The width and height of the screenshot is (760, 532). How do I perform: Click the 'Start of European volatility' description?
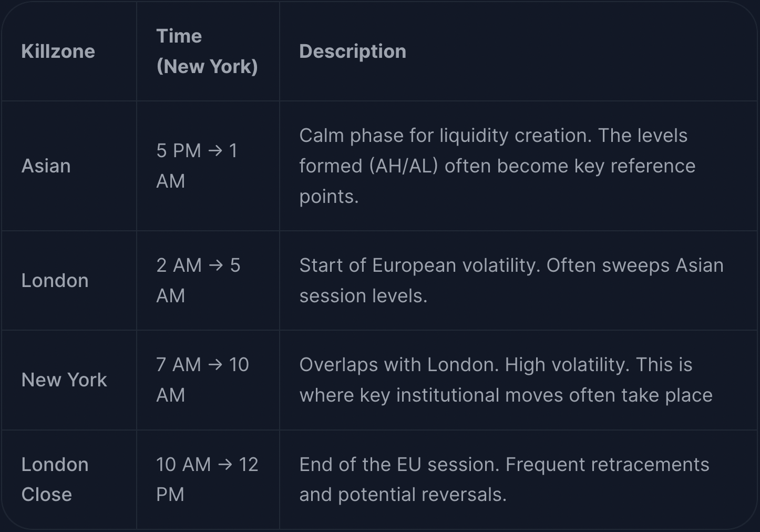511,281
